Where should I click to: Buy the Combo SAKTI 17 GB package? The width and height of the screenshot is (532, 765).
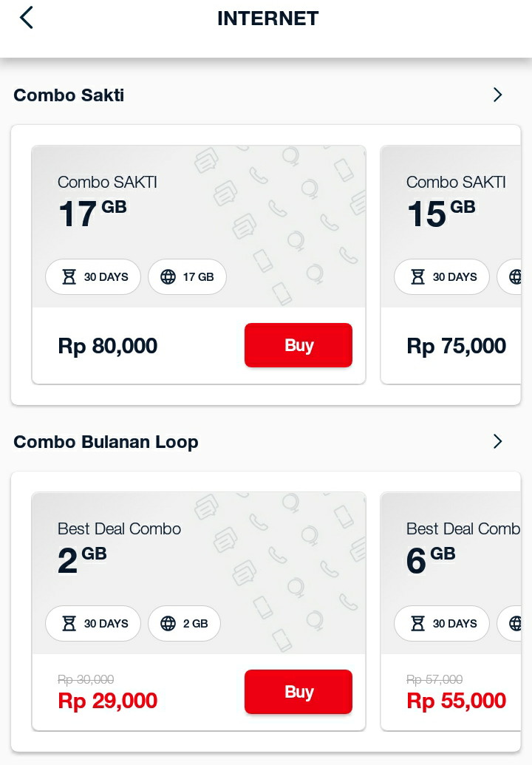coord(299,345)
